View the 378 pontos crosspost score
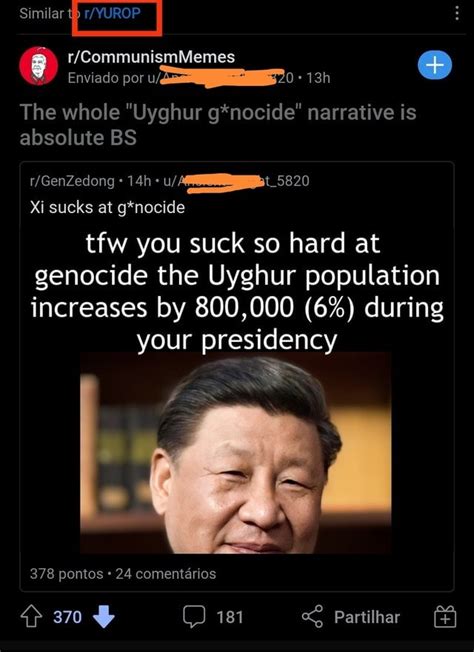474x652 pixels. 67,574
